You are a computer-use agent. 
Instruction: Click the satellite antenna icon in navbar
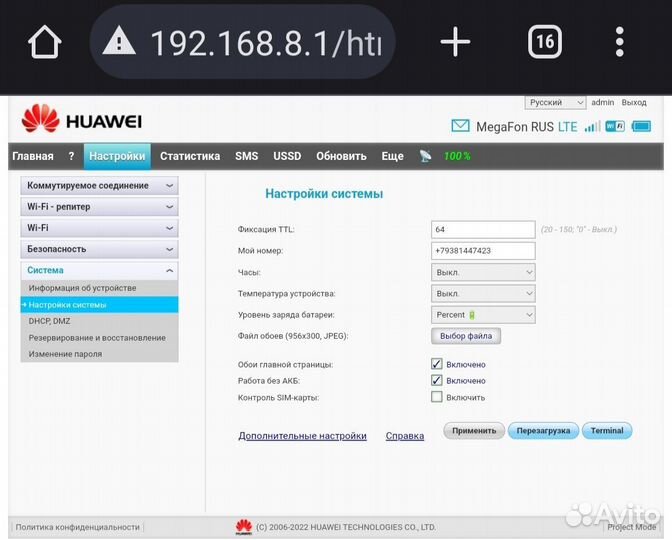coord(425,156)
